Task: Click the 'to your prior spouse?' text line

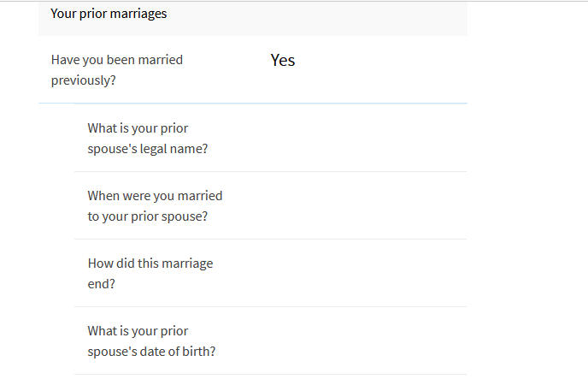Action: (x=147, y=216)
